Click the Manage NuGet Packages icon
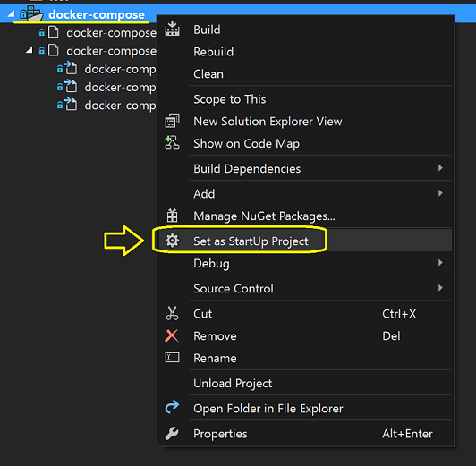The image size is (476, 466). (x=172, y=216)
